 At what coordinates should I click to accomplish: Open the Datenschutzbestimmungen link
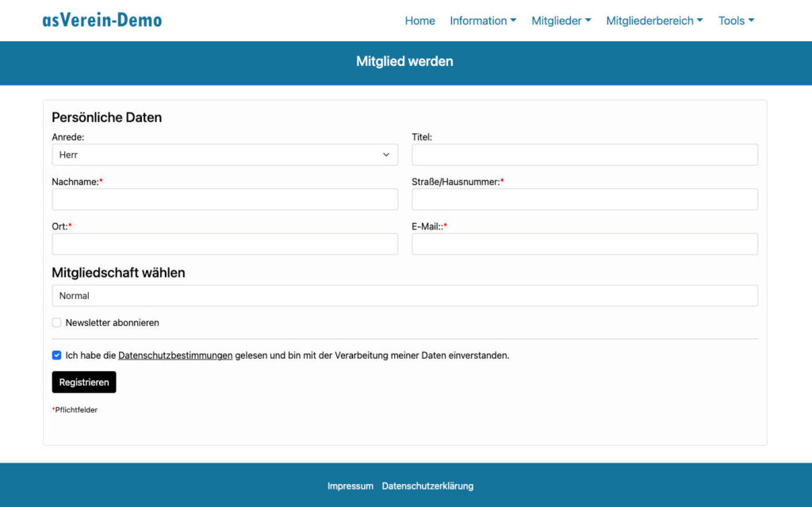coord(175,355)
